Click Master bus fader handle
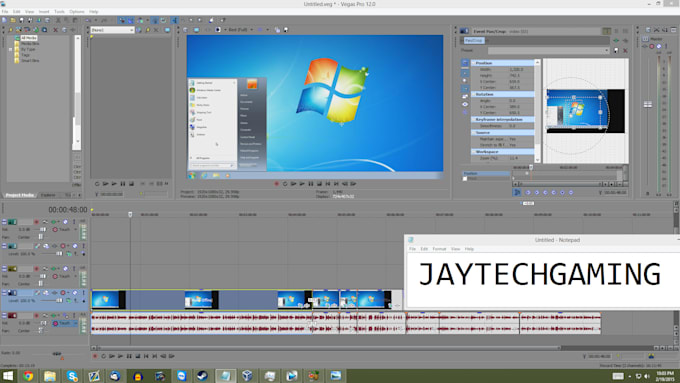Screen dimensions: 680x383 [x=647, y=104]
